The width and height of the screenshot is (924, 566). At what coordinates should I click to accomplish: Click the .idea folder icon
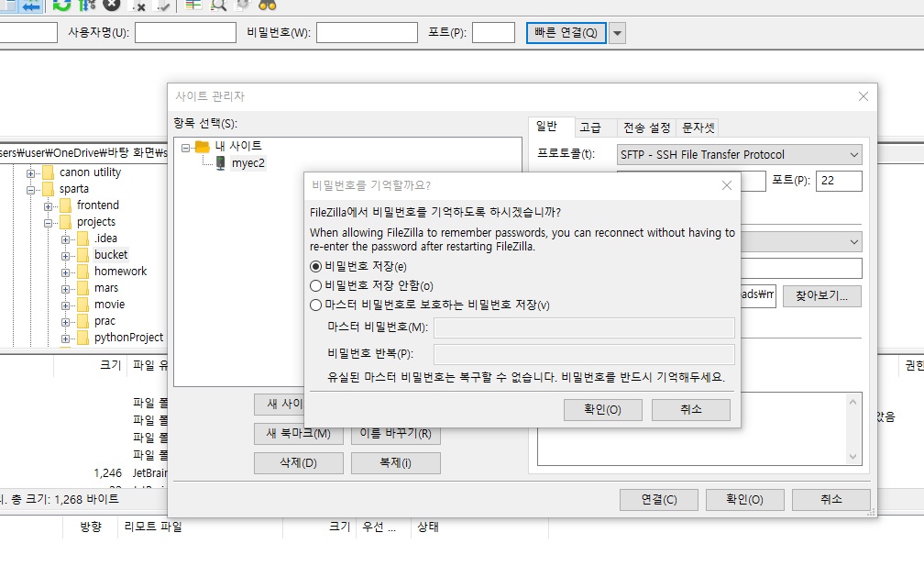(x=83, y=239)
